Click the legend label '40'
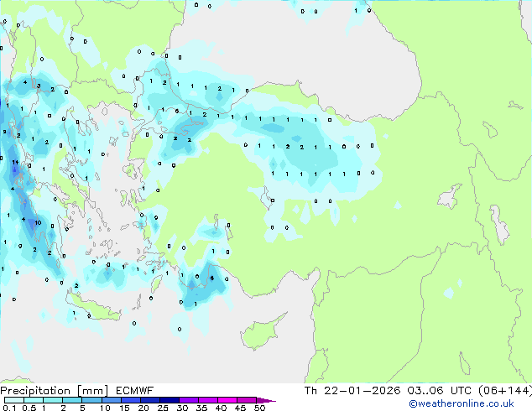This screenshot has height=411, width=532. [x=221, y=408]
